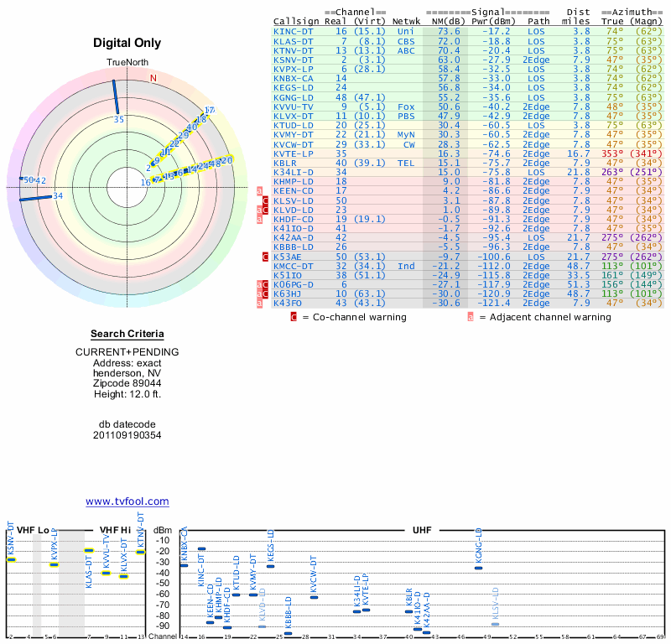Open the www.tvfool.com link
The height and width of the screenshot is (644, 671).
(x=127, y=501)
